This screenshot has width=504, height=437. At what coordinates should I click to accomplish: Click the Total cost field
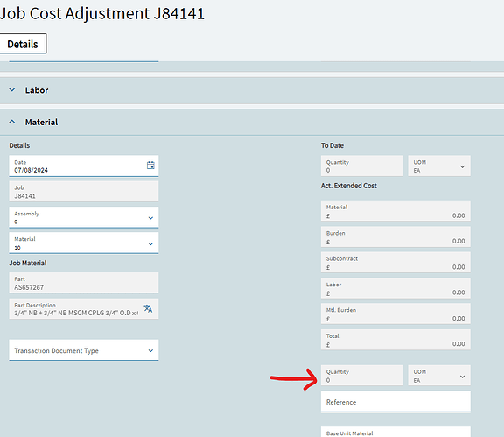395,340
